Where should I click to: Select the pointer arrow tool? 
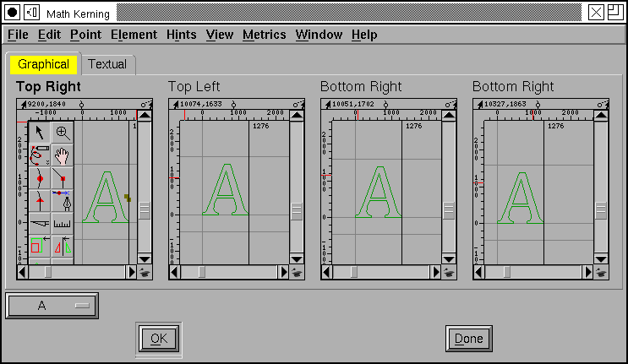[x=40, y=133]
